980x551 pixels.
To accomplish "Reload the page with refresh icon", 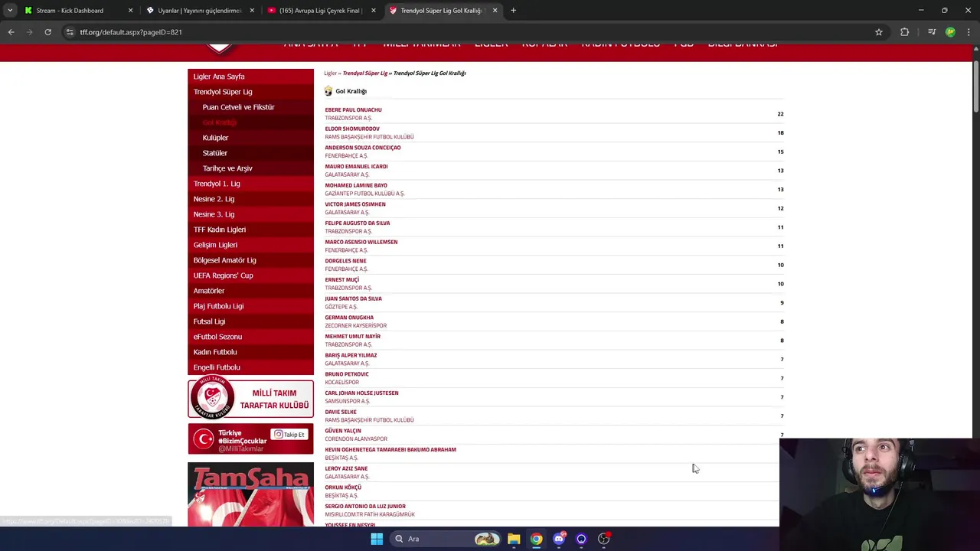I will (47, 32).
